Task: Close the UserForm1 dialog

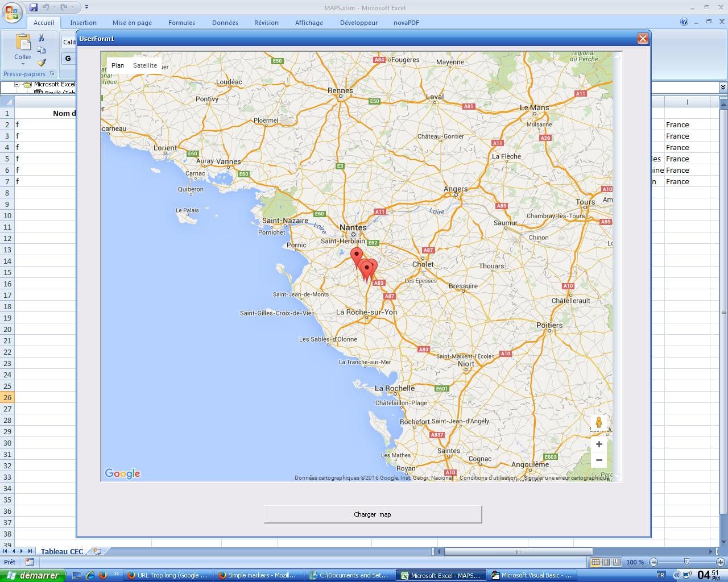Action: pyautogui.click(x=643, y=39)
